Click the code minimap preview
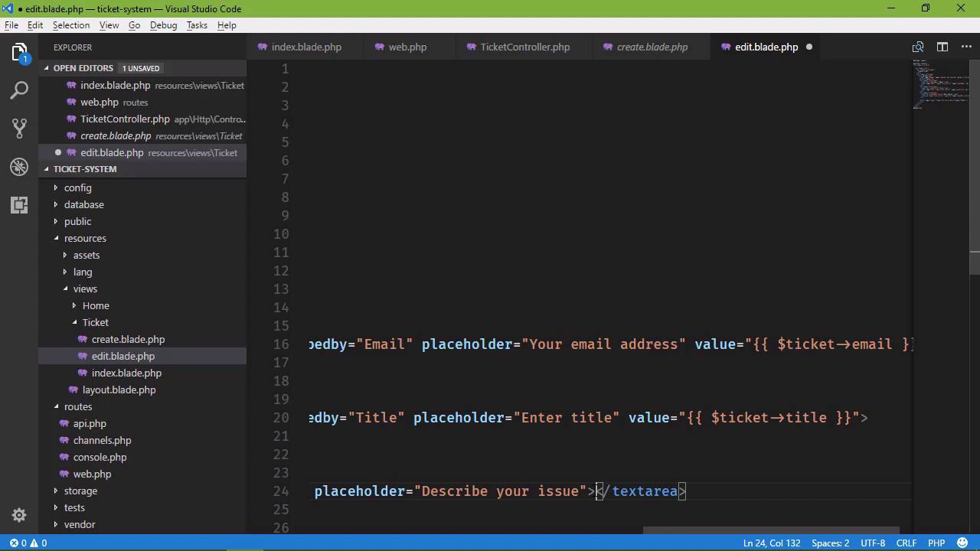The image size is (980, 551). [x=941, y=84]
